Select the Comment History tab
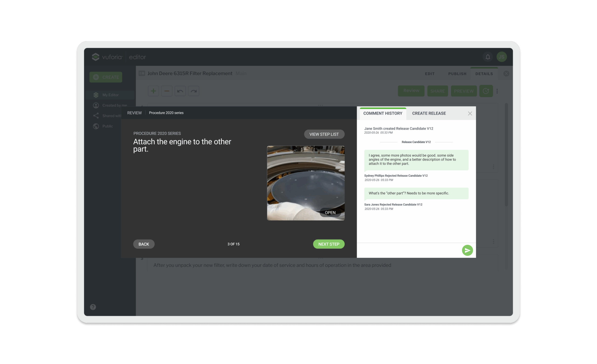The width and height of the screenshot is (597, 364). [x=383, y=113]
